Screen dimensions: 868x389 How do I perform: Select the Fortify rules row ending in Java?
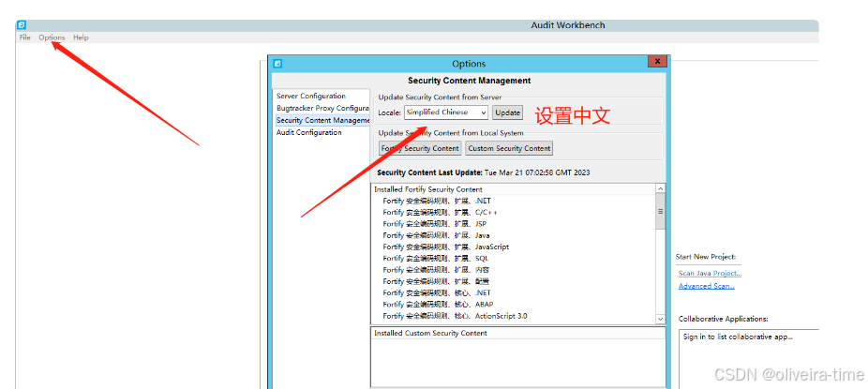click(436, 235)
